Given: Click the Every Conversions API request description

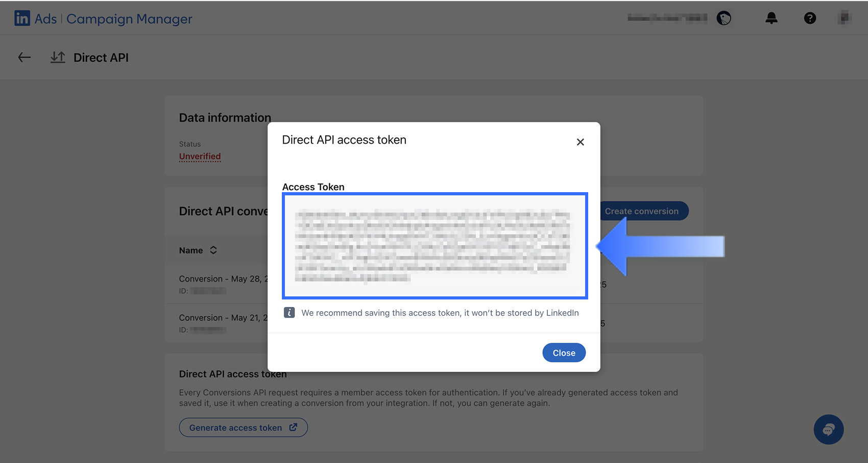Looking at the screenshot, I should tap(428, 398).
